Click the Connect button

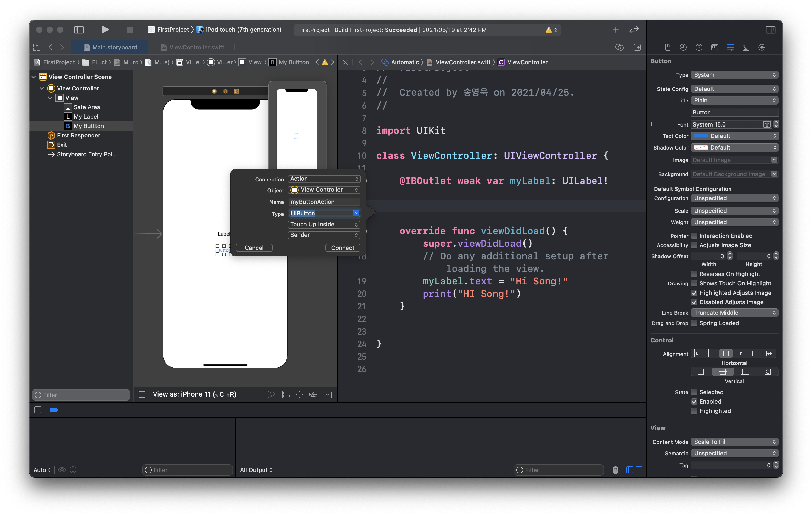tap(343, 248)
